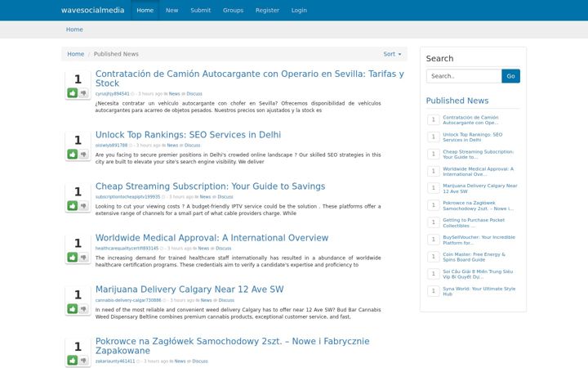The width and height of the screenshot is (588, 368).
Task: Click the search input field
Action: 464,76
